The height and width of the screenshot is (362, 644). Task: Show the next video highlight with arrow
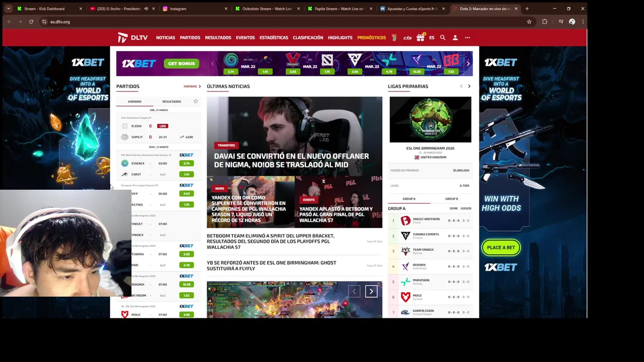[371, 291]
